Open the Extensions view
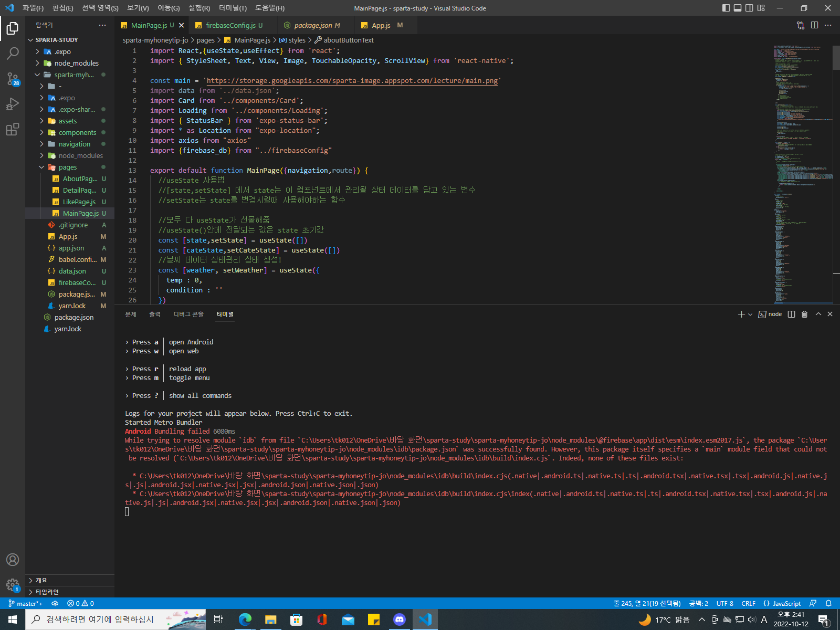 coord(13,129)
